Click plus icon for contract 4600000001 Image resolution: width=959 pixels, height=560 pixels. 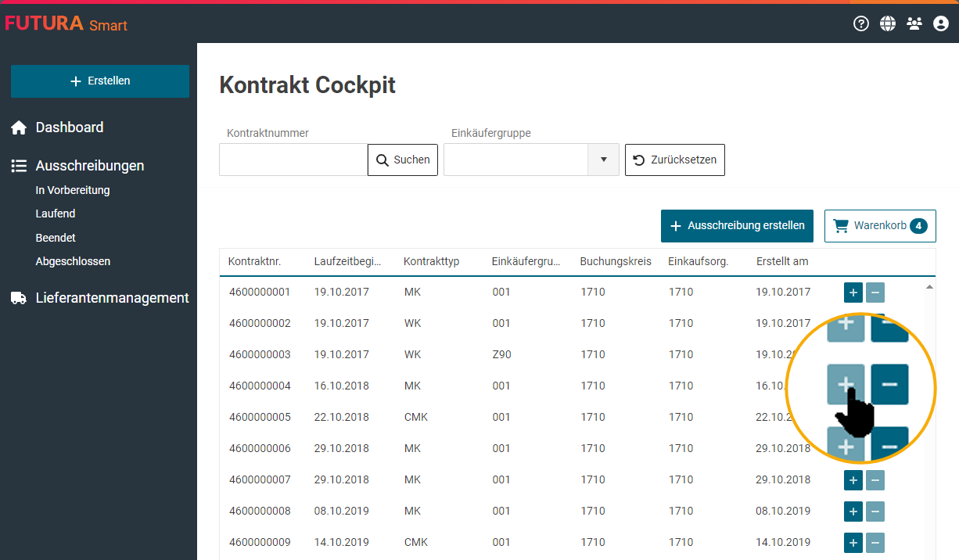click(853, 293)
